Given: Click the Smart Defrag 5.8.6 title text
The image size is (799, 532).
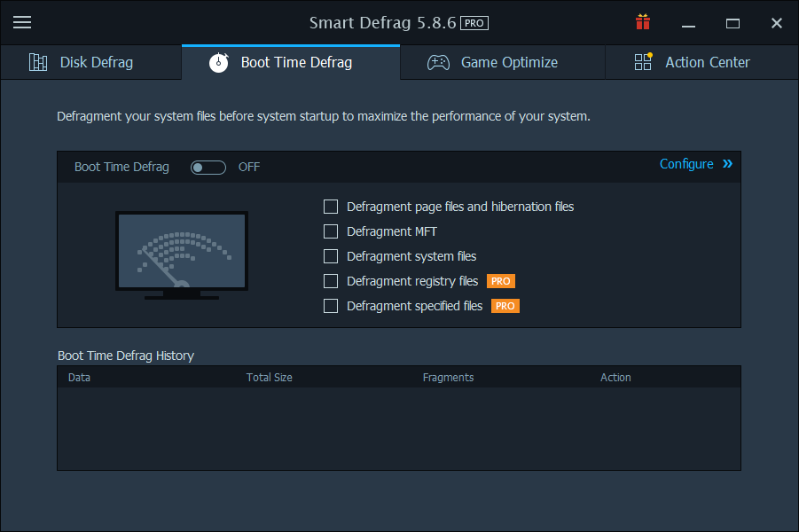Looking at the screenshot, I should [383, 23].
